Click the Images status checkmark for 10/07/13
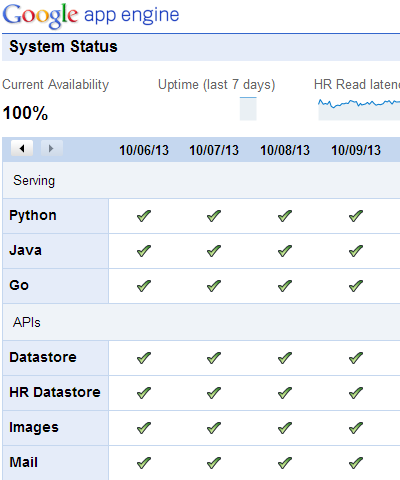This screenshot has height=480, width=400. [x=214, y=428]
